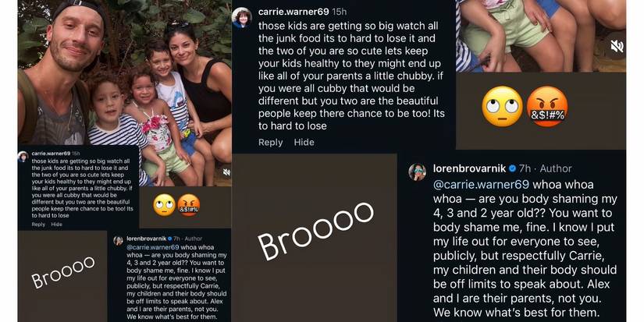Open lorenbrovarnik large profile avatar
The image size is (644, 322).
(418, 172)
